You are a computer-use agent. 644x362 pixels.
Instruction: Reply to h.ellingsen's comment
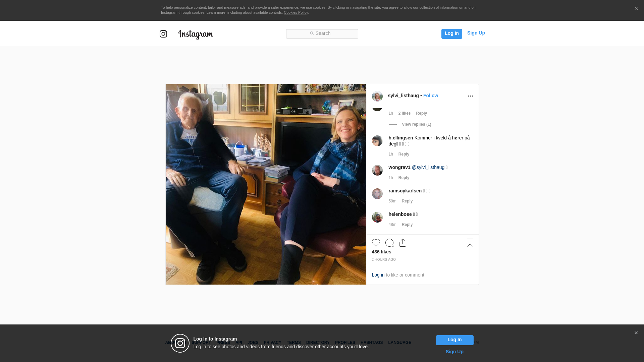point(404,154)
